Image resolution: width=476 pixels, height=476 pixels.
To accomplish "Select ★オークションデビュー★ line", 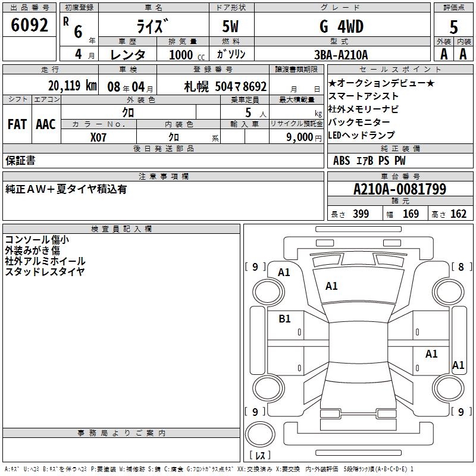I will 381,83.
